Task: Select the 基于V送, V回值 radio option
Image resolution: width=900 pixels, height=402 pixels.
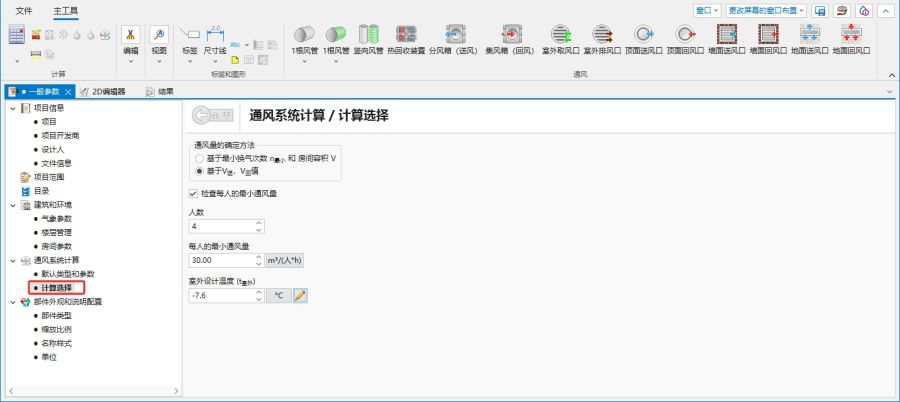Action: pyautogui.click(x=200, y=171)
